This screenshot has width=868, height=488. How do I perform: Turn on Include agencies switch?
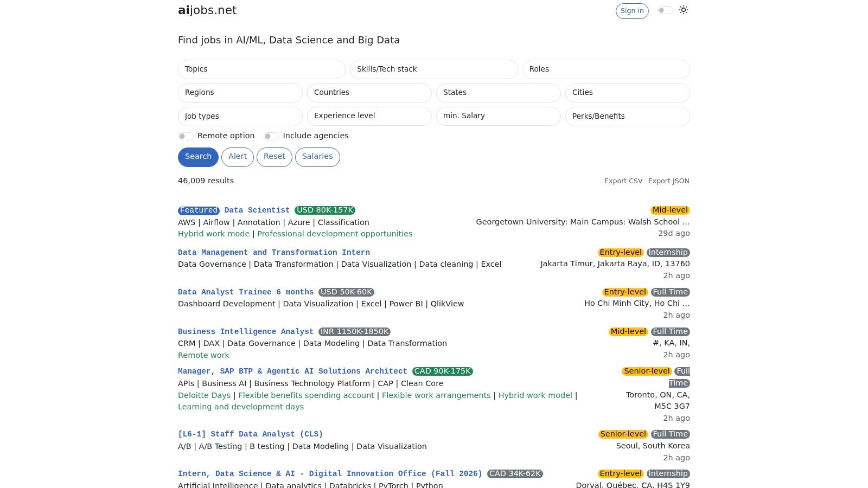click(x=271, y=136)
